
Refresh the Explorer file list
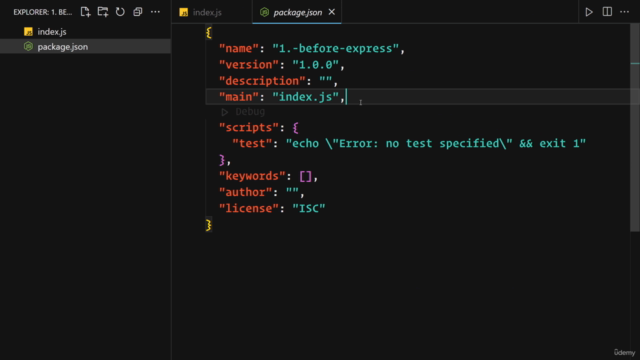pos(120,12)
